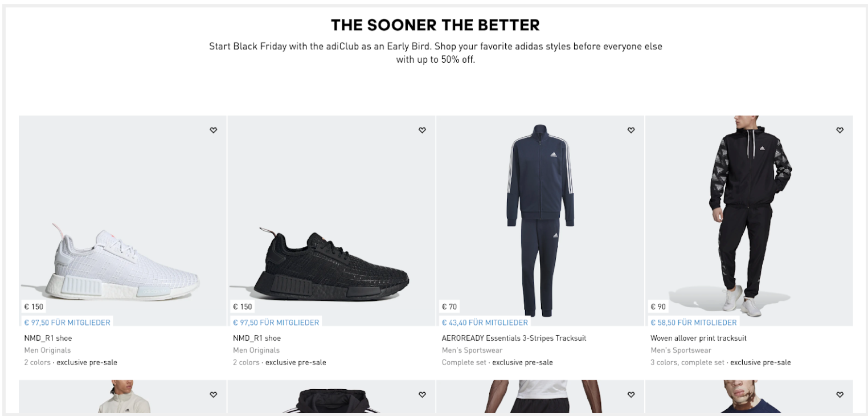View Woven allover print tracksuit model photo
Viewport: 868px width, 416px height.
(x=749, y=221)
